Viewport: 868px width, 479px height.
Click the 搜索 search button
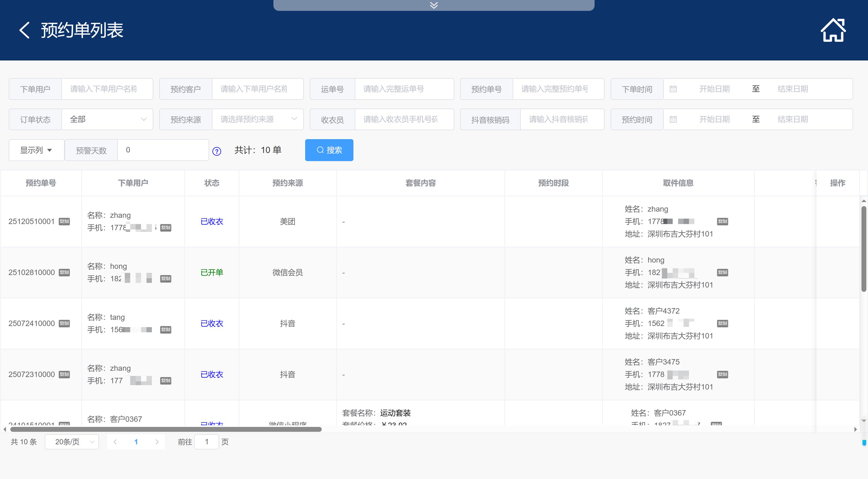tap(329, 150)
